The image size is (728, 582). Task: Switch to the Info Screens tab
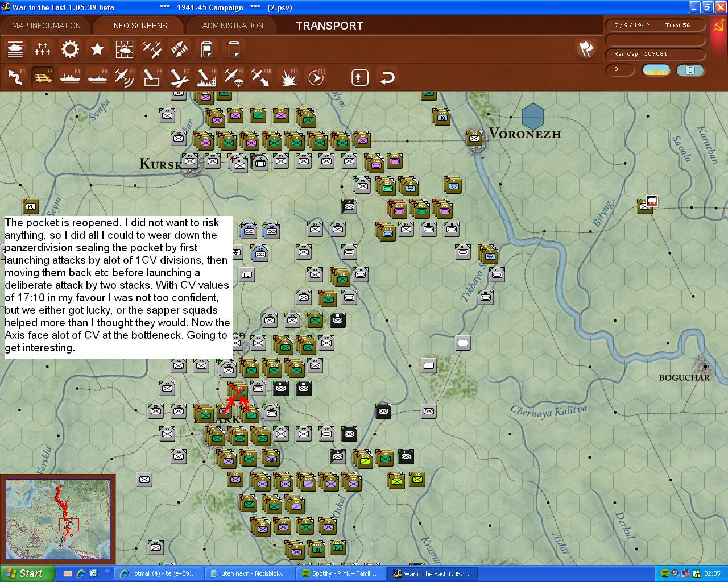click(139, 26)
